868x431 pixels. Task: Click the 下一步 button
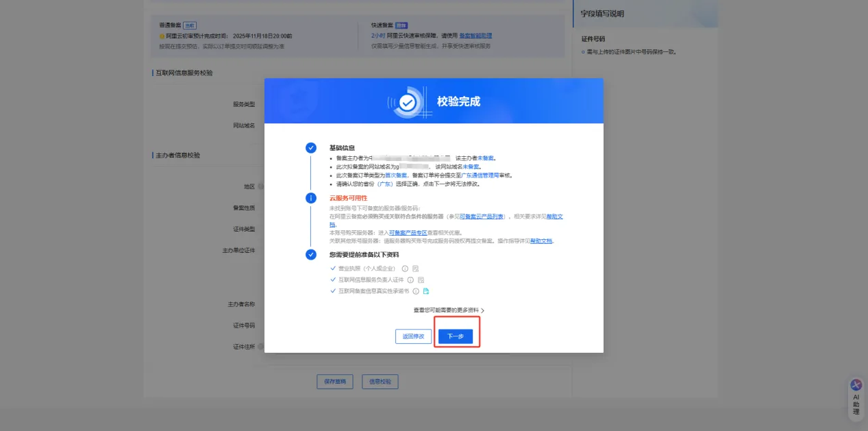coord(456,336)
